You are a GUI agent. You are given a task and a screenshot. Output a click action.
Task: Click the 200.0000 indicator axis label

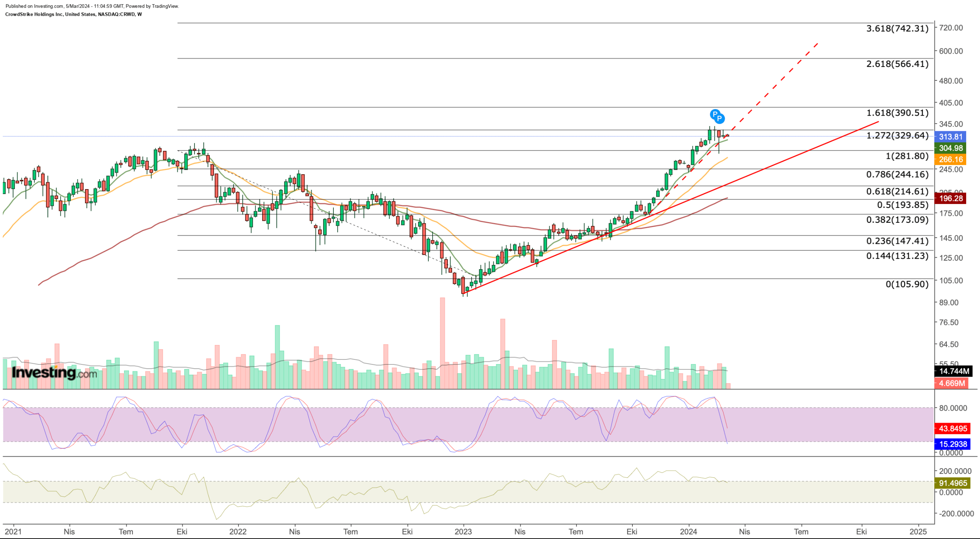(x=955, y=471)
